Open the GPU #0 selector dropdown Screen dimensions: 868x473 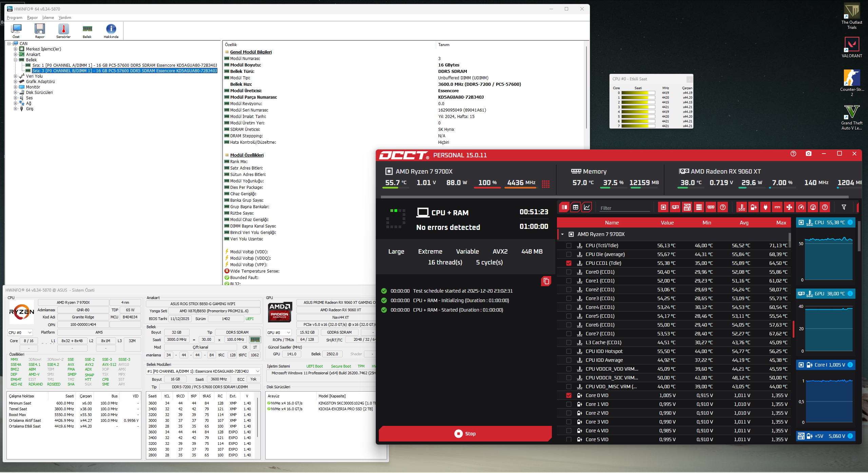(x=279, y=333)
